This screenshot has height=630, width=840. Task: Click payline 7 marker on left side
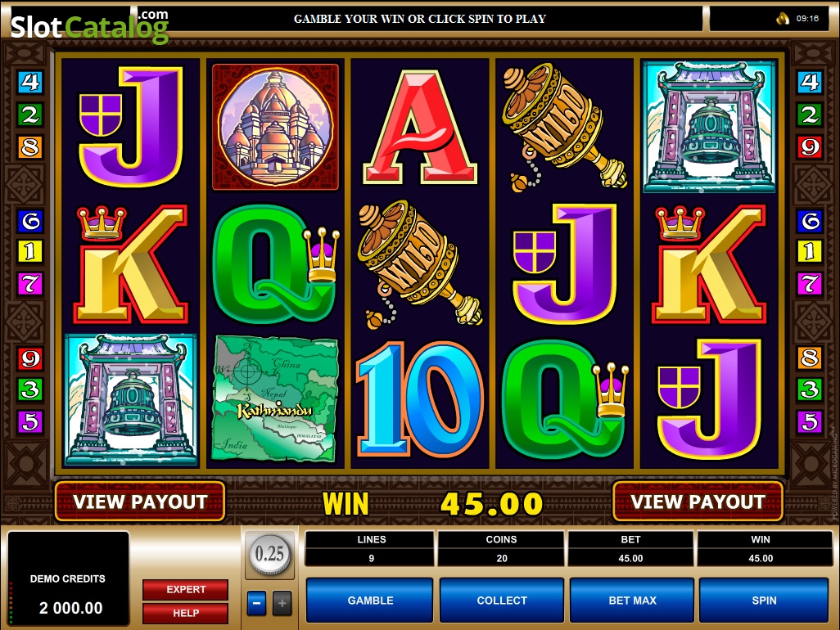(30, 284)
